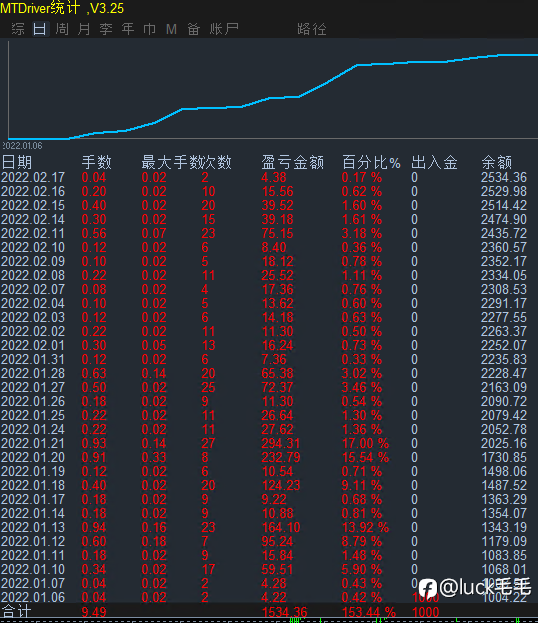Switch to the 季 quarterly tab
This screenshot has height=623, width=538.
click(x=106, y=29)
